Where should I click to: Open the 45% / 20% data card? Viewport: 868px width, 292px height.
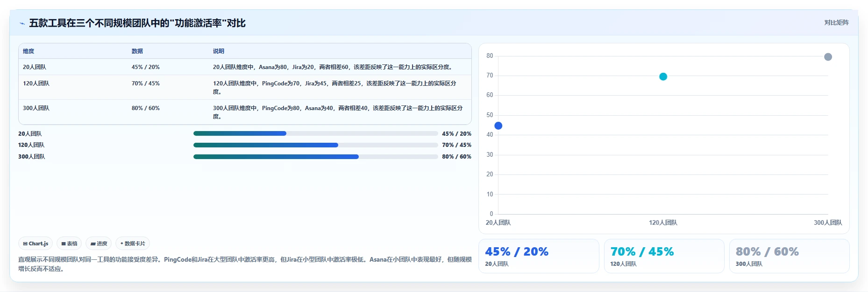539,256
